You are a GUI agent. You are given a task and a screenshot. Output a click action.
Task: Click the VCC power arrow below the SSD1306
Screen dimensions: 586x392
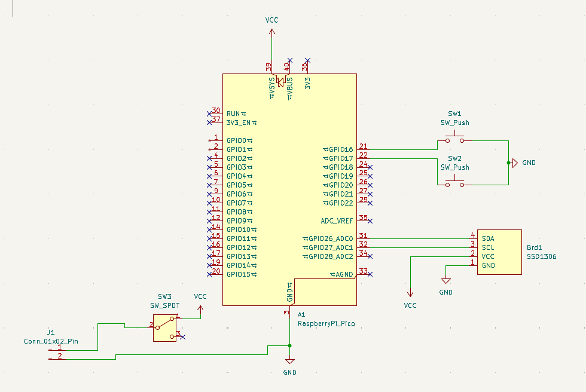coord(410,293)
